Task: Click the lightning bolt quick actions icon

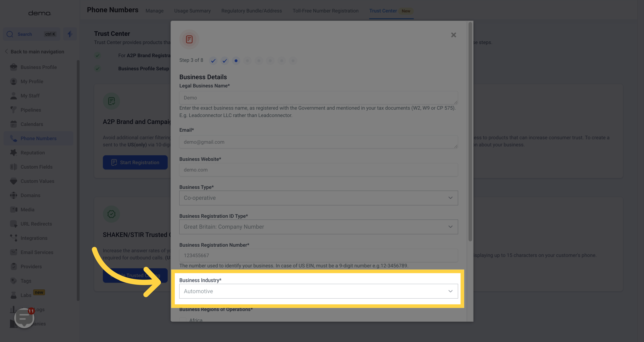Action: [70, 34]
